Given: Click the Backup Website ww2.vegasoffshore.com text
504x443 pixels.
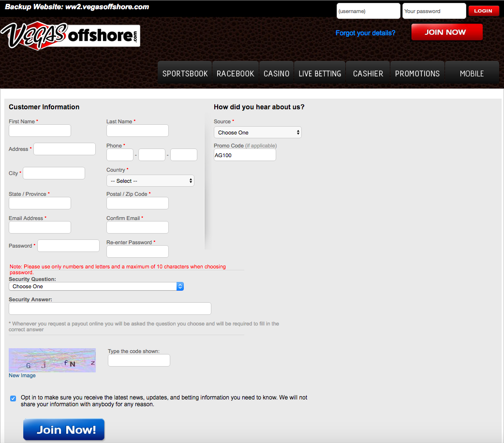Looking at the screenshot, I should pyautogui.click(x=77, y=7).
